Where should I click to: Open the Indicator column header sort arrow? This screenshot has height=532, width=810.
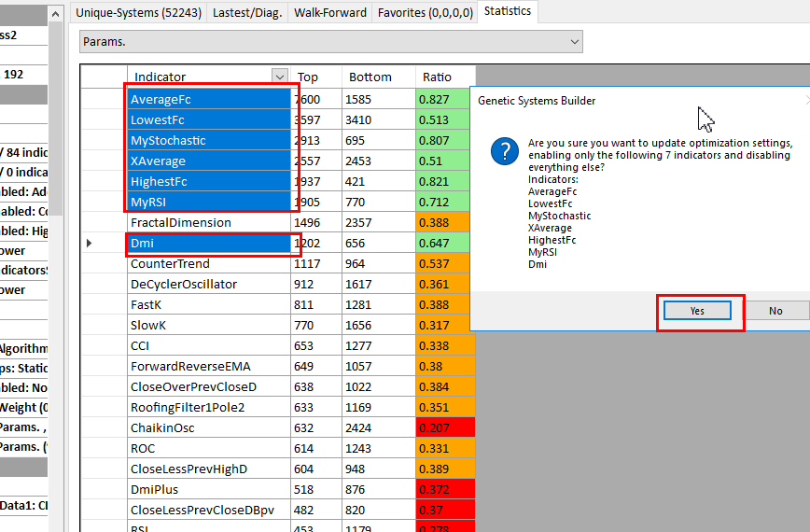pos(278,77)
